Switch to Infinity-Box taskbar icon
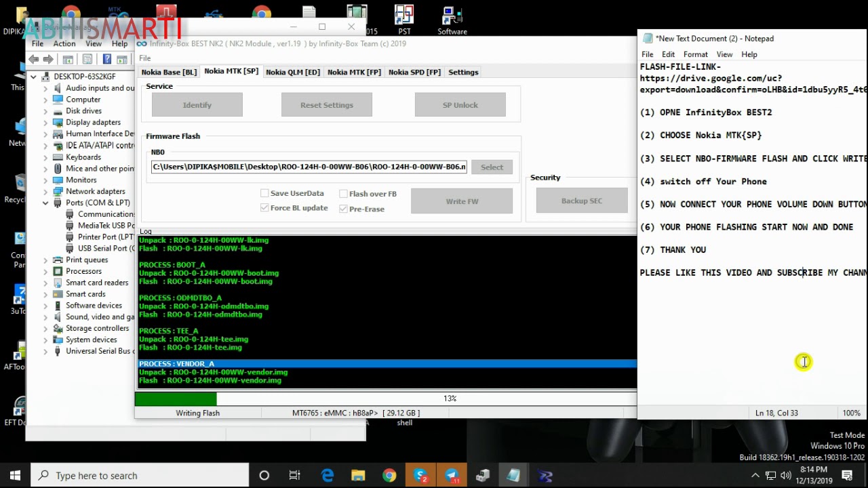 coord(545,476)
